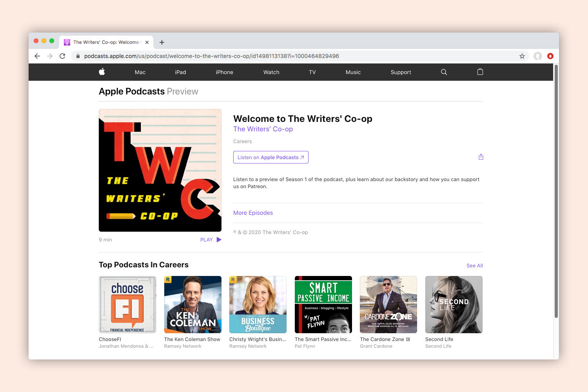Open The Cardone Zone artwork
This screenshot has width=588, height=392.
pyautogui.click(x=388, y=305)
